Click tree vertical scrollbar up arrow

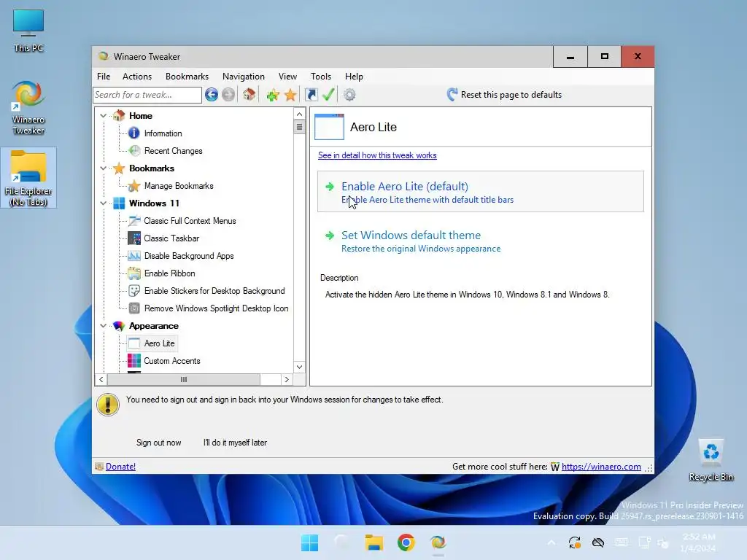point(299,114)
